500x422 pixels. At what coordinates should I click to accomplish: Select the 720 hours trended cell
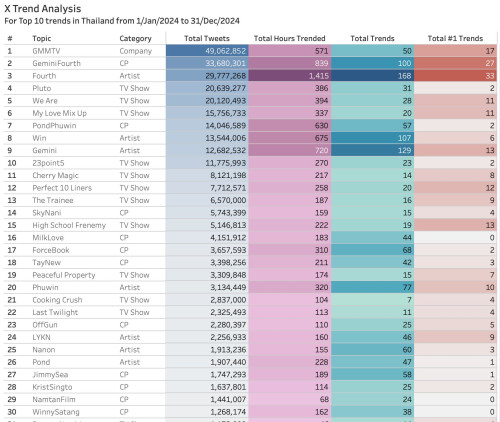click(290, 150)
